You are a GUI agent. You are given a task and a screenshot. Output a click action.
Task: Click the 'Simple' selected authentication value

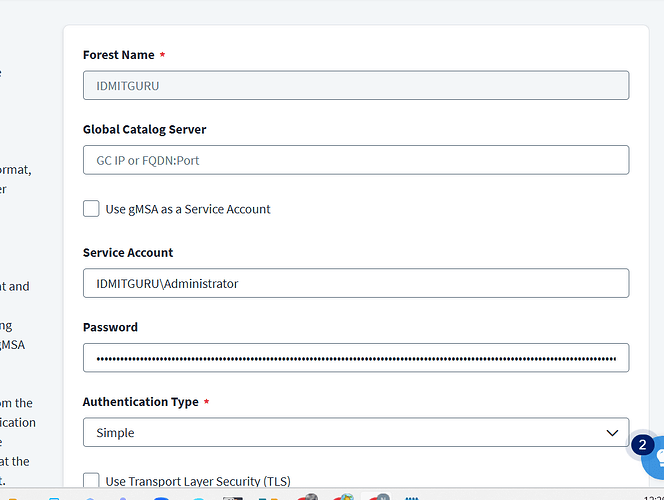(115, 433)
